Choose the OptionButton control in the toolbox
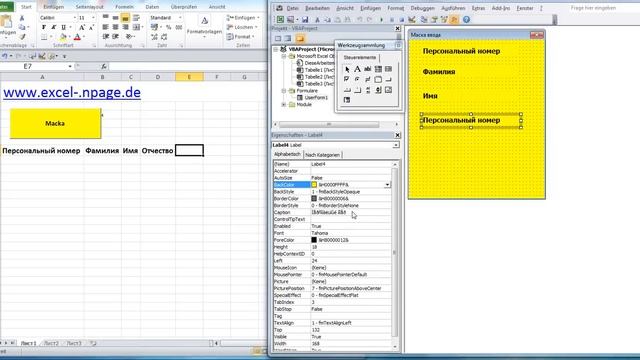Screen dimensions: 640x360 [x=357, y=79]
